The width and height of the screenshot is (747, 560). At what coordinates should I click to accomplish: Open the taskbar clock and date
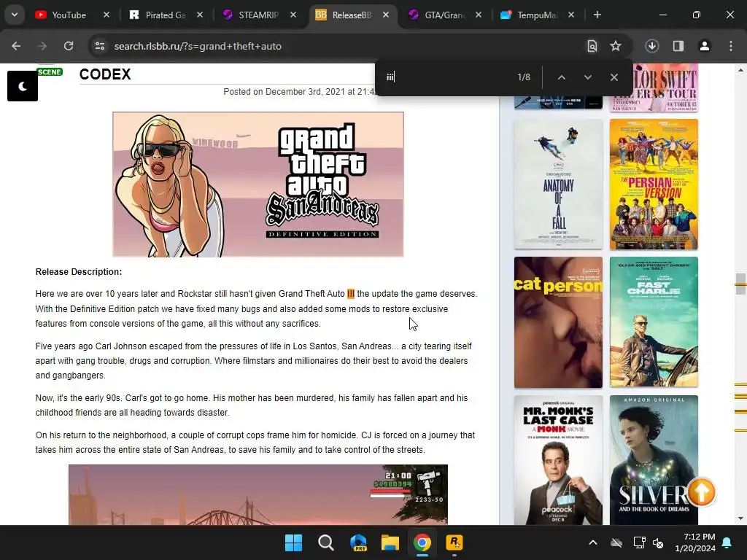pyautogui.click(x=695, y=542)
